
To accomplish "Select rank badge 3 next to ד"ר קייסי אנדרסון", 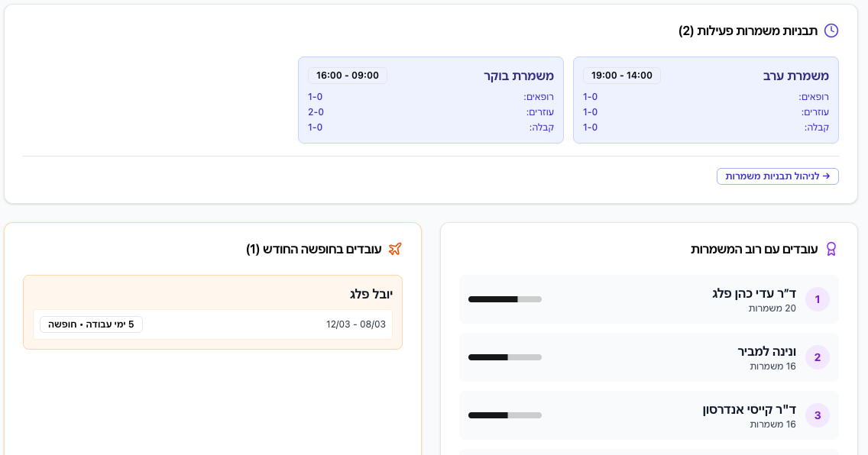I will tap(818, 415).
